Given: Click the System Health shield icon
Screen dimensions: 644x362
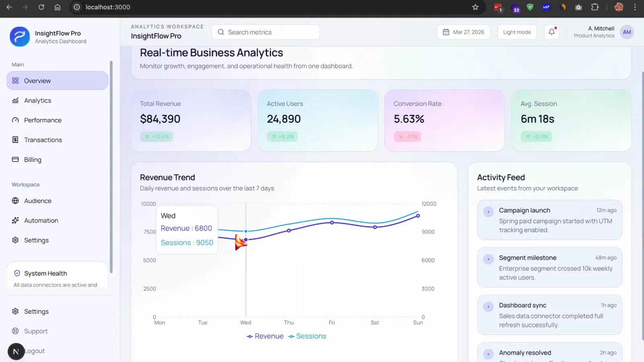Looking at the screenshot, I should [17, 274].
